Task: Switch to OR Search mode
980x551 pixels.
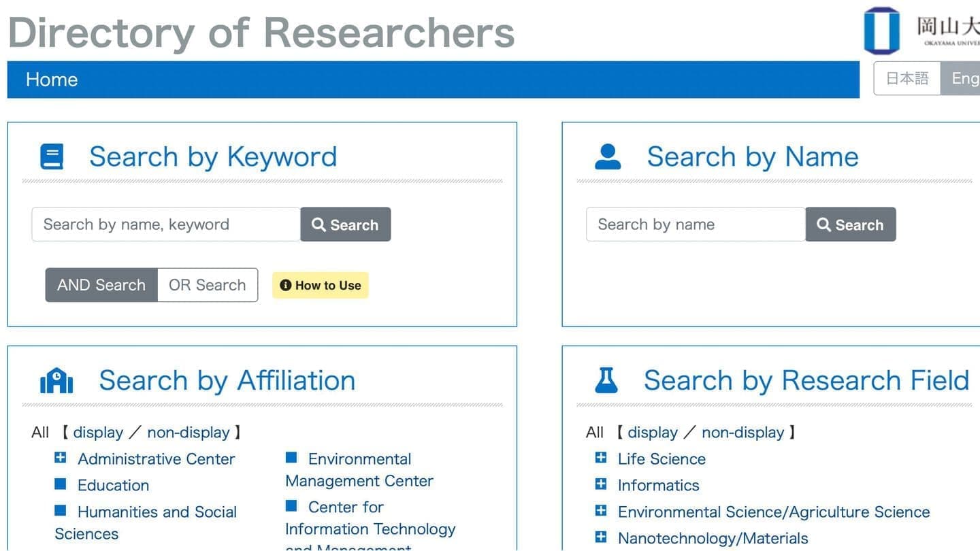Action: pyautogui.click(x=207, y=285)
